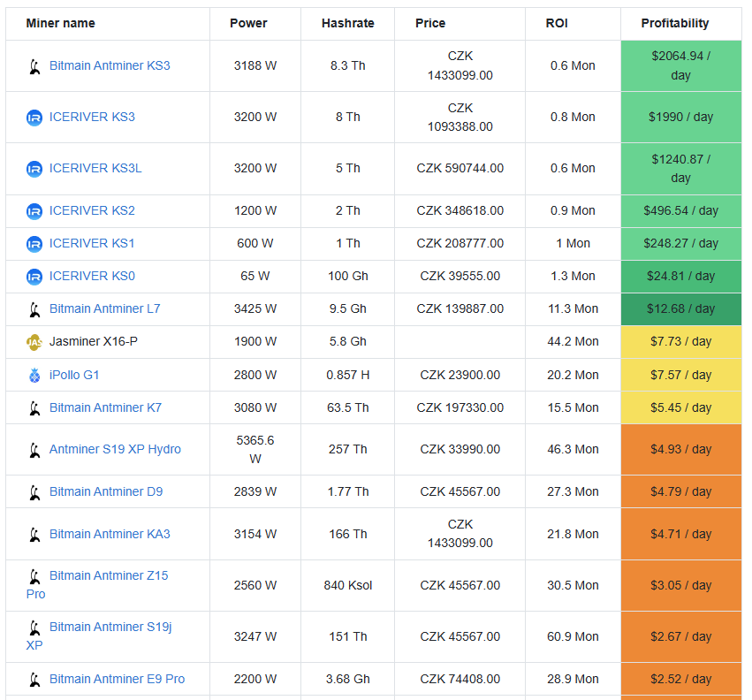
Task: Click the Bitmain icon beside Antminer L7
Action: pos(34,309)
